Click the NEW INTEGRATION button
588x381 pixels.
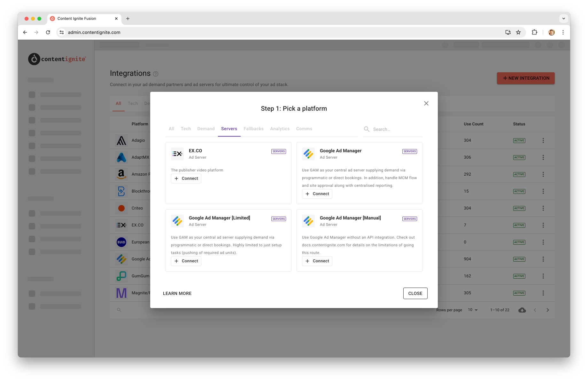[526, 78]
